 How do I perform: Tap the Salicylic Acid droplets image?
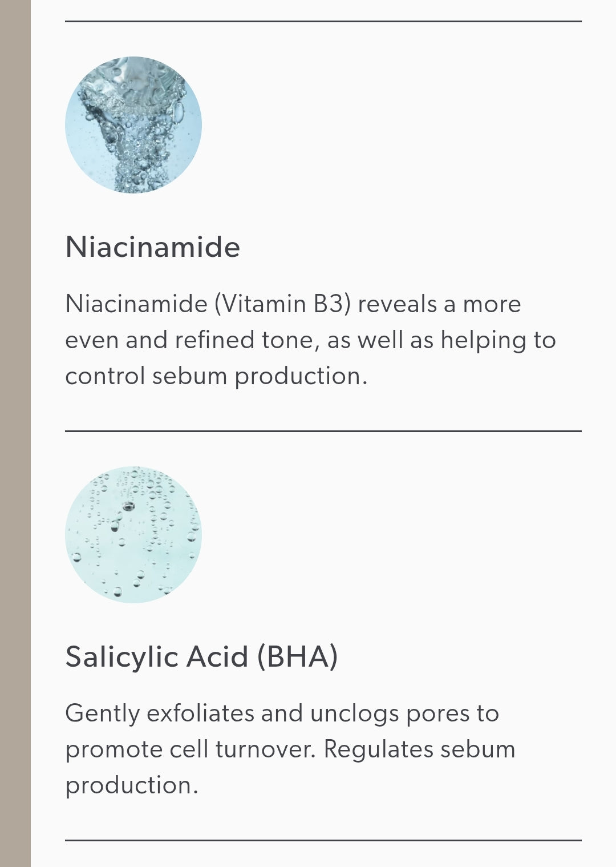[x=133, y=535]
